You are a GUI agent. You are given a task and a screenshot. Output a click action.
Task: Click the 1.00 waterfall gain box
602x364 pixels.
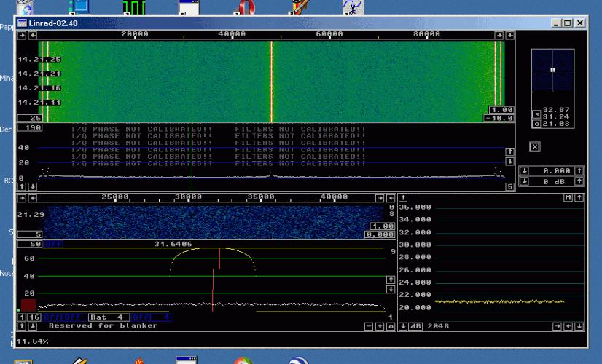[501, 110]
